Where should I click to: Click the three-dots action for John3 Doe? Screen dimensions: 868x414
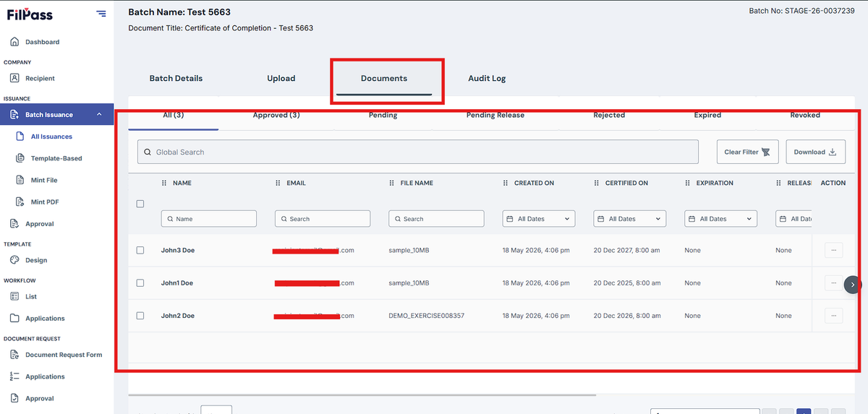coord(833,250)
